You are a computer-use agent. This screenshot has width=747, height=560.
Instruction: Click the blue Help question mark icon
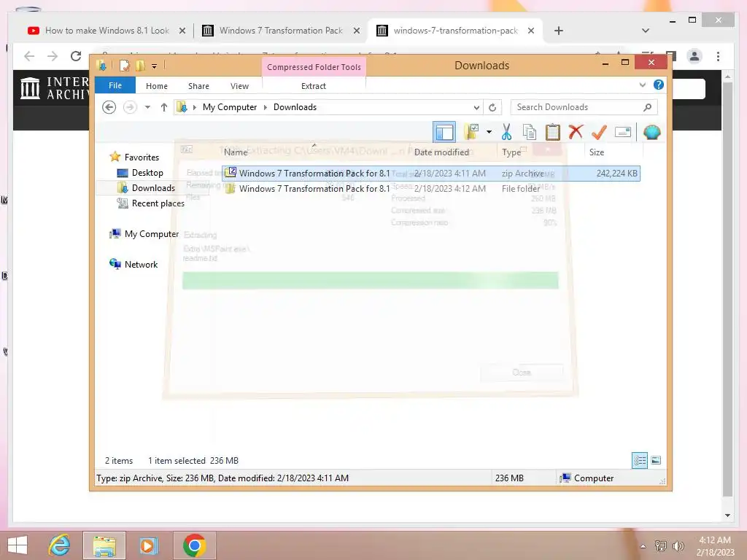[659, 85]
